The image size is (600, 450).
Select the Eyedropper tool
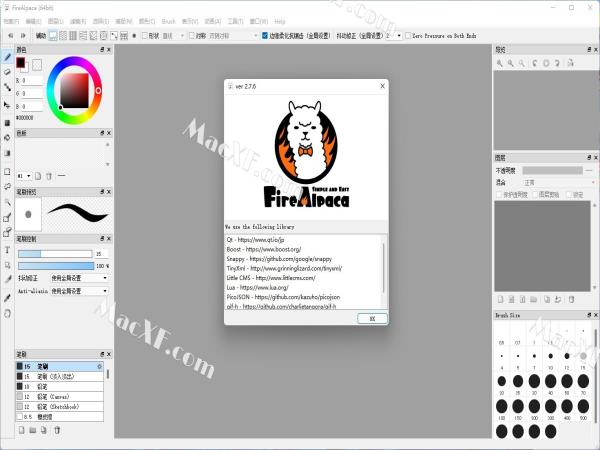(7, 298)
